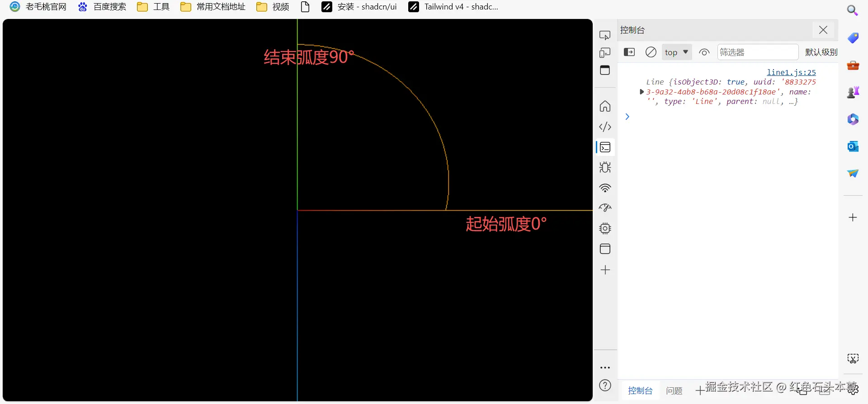
Task: Open the inspect element picker tool
Action: click(605, 35)
